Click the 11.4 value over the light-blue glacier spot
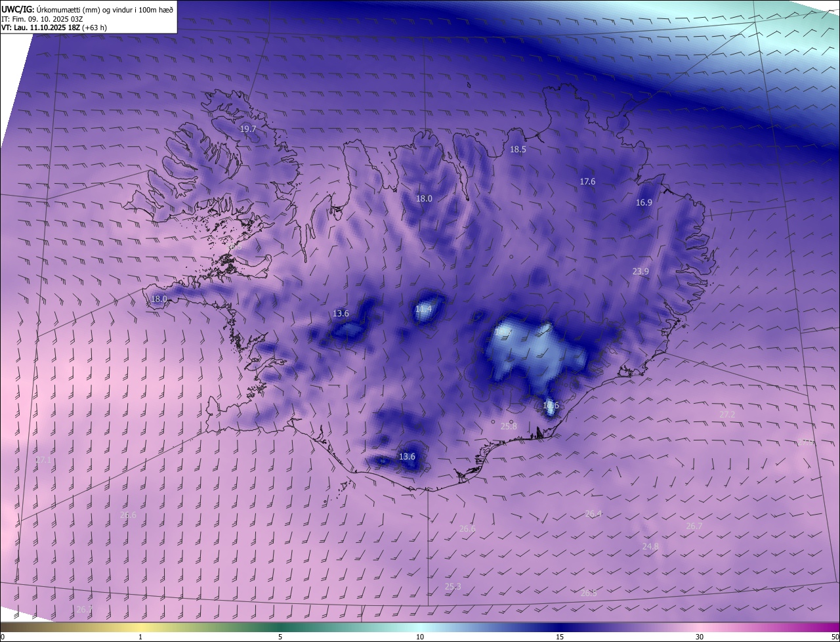The image size is (840, 642). click(423, 309)
